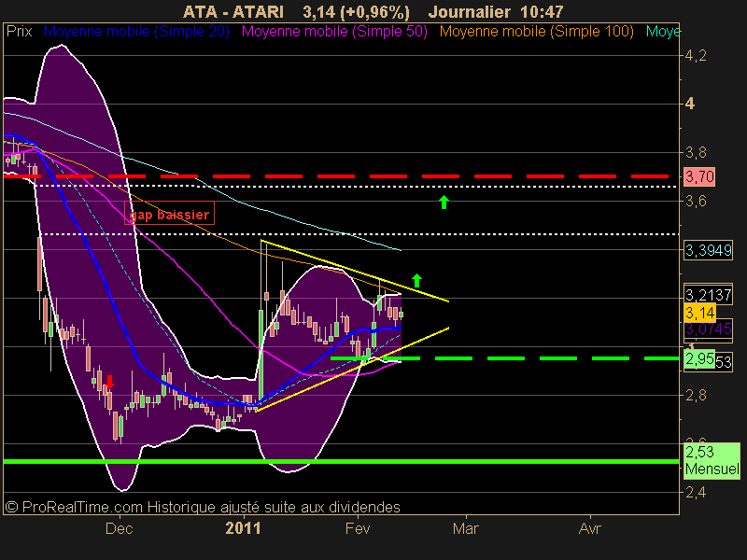Click the "Avr" label on the time axis

[x=590, y=528]
